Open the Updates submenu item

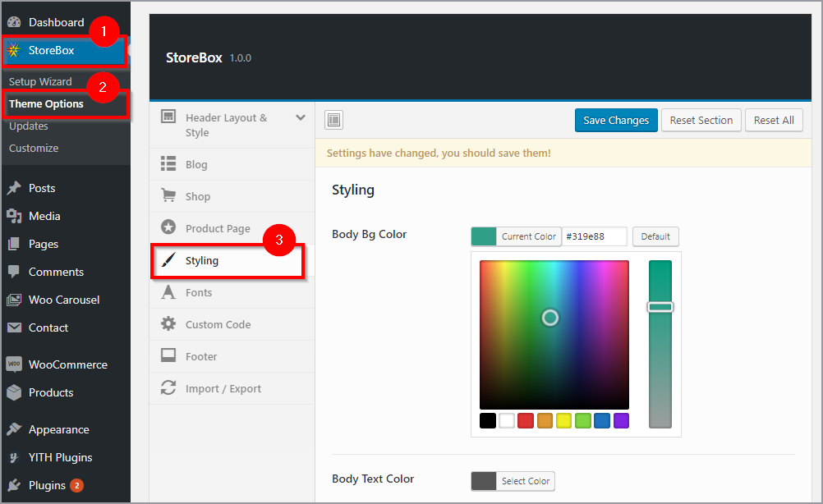(29, 126)
